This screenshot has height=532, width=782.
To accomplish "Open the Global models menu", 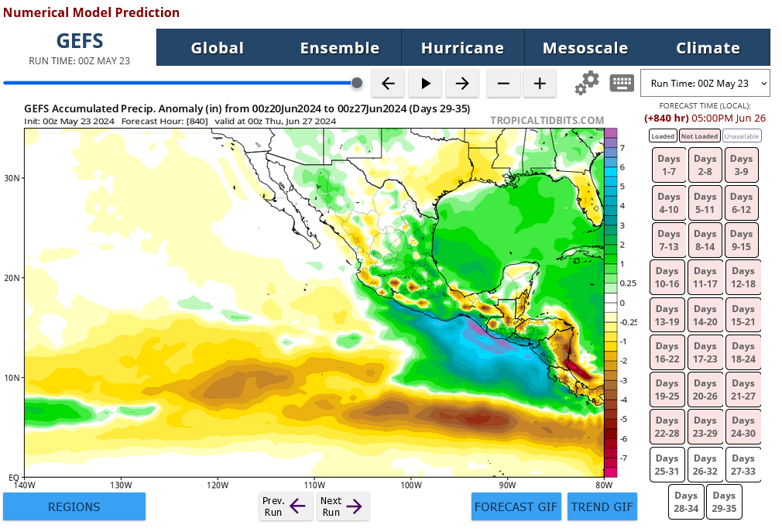I will [218, 48].
